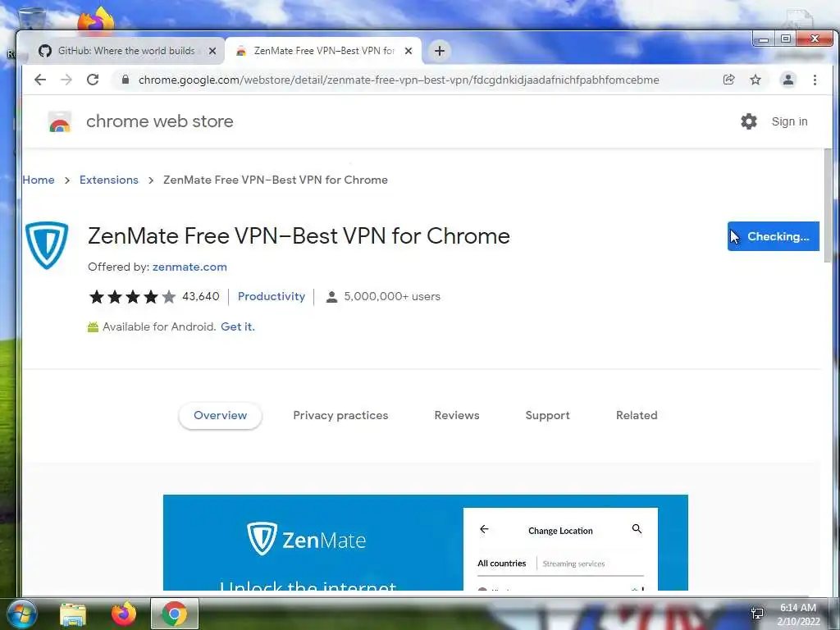This screenshot has height=630, width=840.
Task: Go back using the browser back arrow
Action: click(40, 80)
